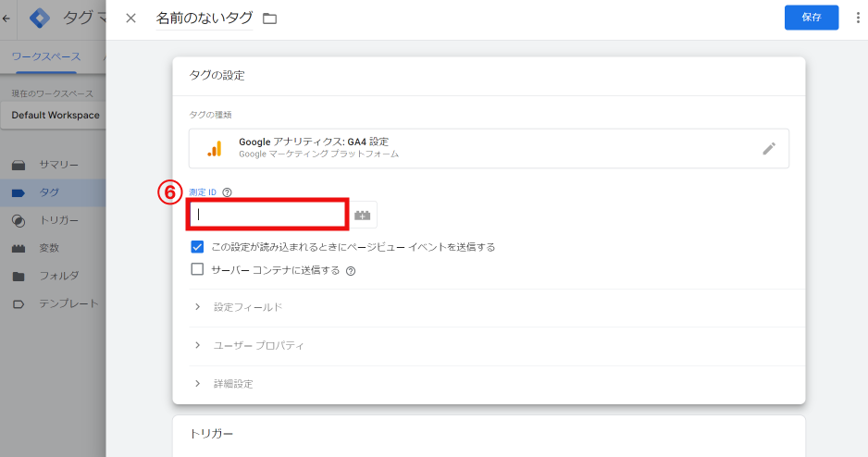This screenshot has height=457, width=868.
Task: Click the タグ label icon in sidebar
Action: 19,193
